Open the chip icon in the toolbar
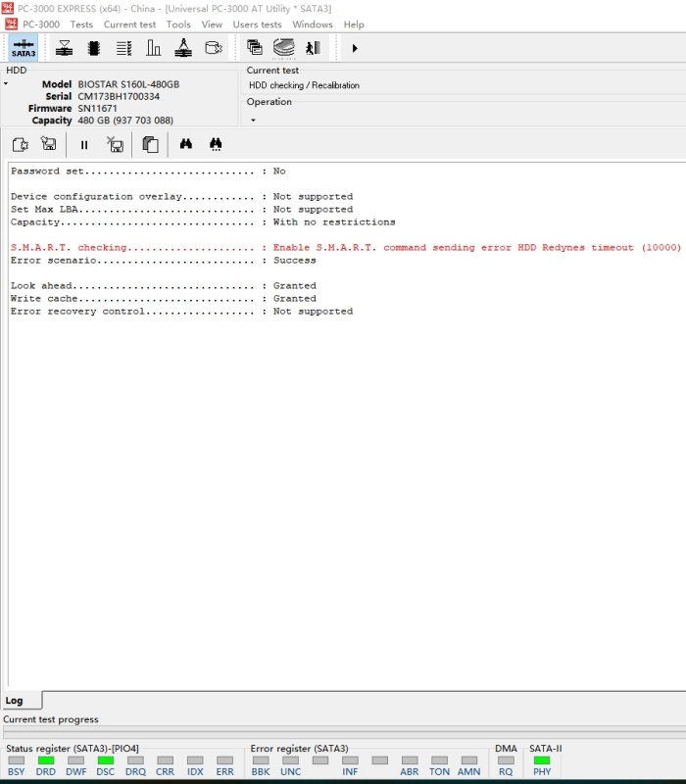The width and height of the screenshot is (686, 784). 93,48
